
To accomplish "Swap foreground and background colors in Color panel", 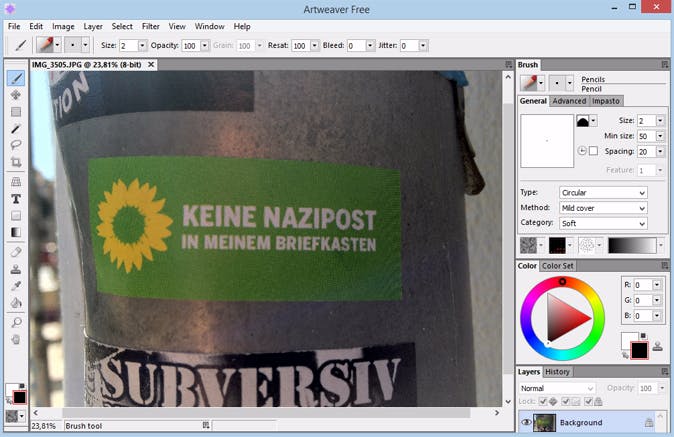I will 625,355.
